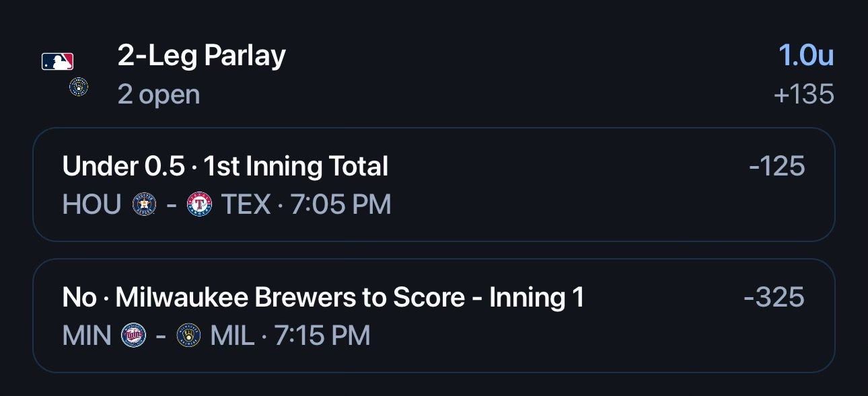Click the +135 parlay odds
This screenshot has width=868, height=396.
point(804,95)
